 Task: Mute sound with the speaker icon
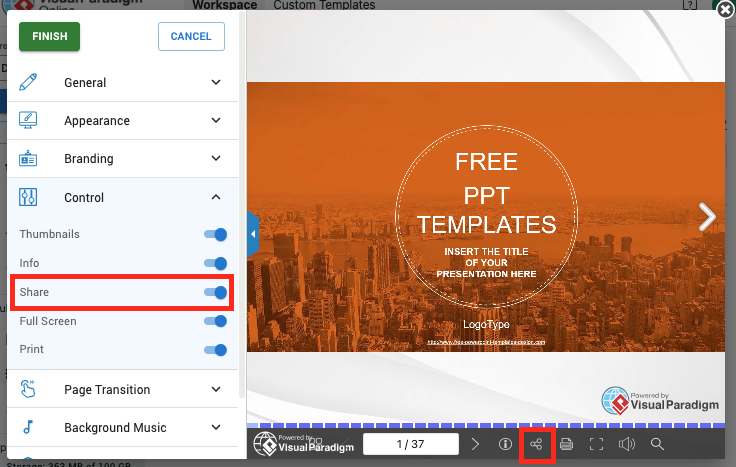(x=627, y=444)
